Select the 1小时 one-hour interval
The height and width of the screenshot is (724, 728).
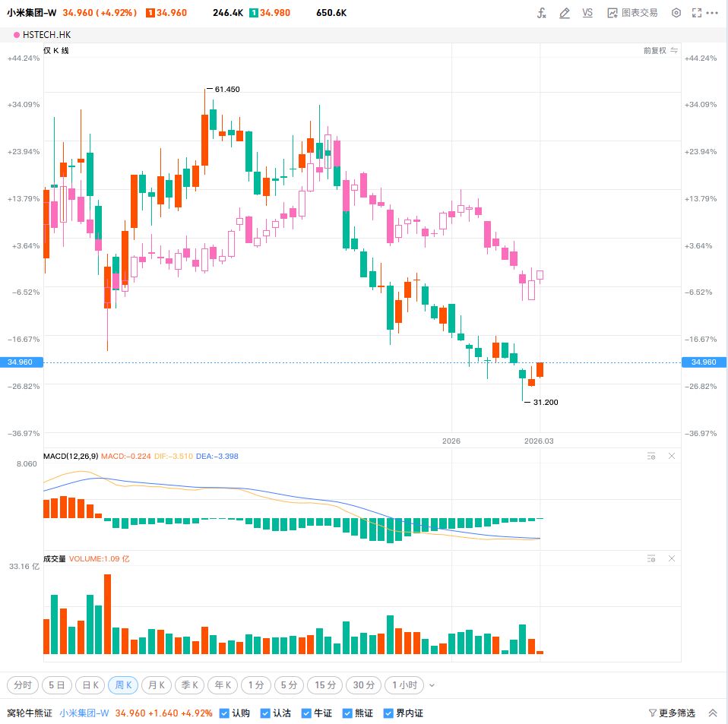pos(404,685)
